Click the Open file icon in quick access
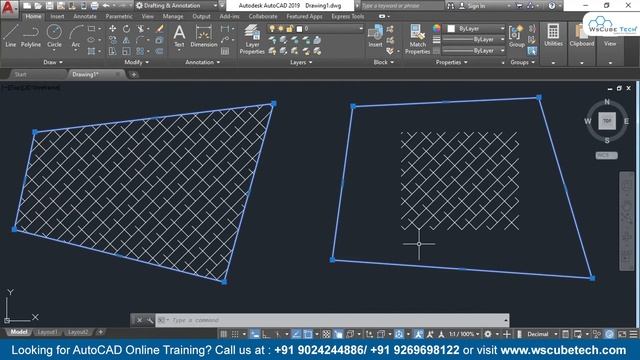Screen dimensions: 640x360 [x=38, y=6]
